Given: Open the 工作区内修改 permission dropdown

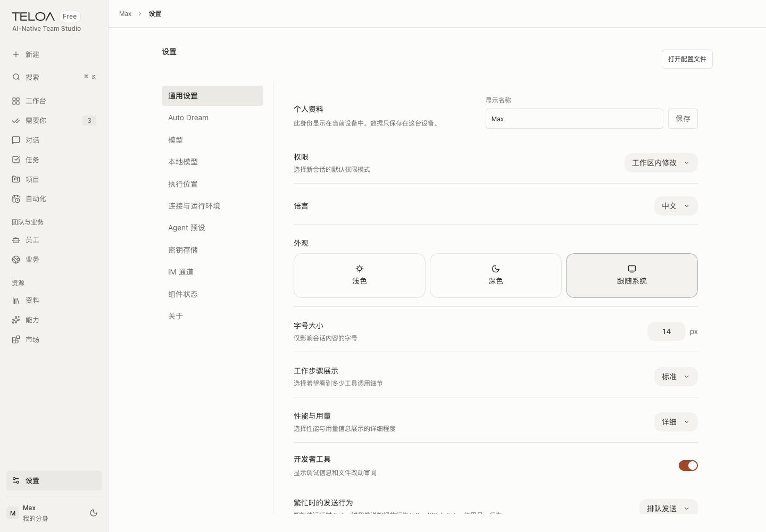Looking at the screenshot, I should [x=661, y=163].
